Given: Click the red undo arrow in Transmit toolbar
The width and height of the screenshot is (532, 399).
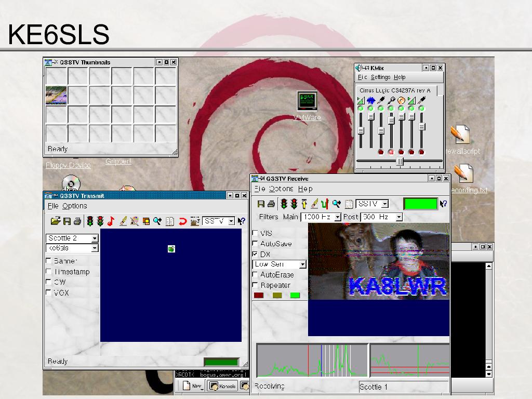Looking at the screenshot, I should pyautogui.click(x=182, y=221).
